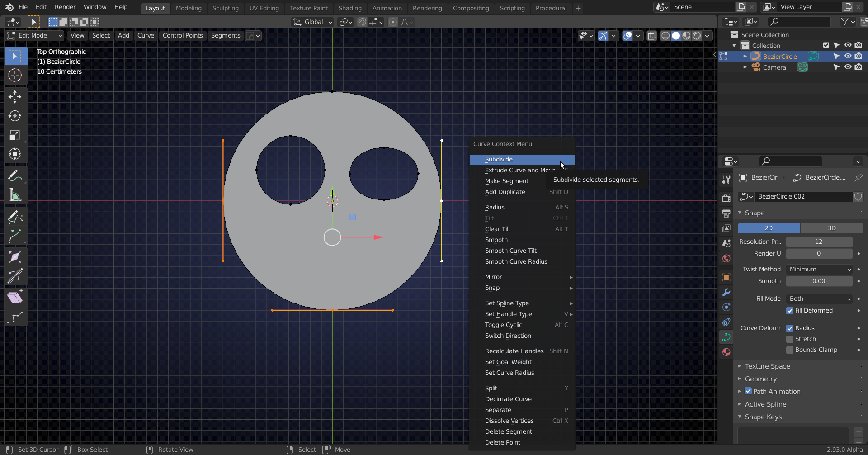This screenshot has width=868, height=455.
Task: Open the Twist Method dropdown
Action: (x=819, y=270)
